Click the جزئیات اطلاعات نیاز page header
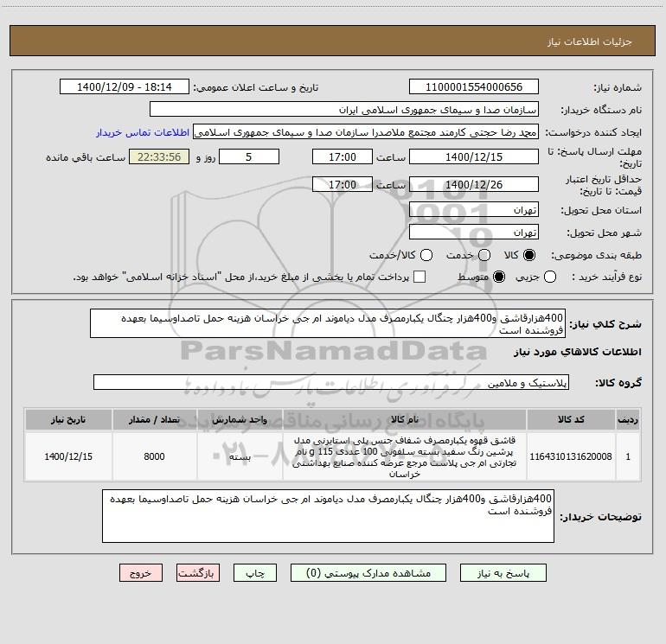Screen dimensions: 666x644 pyautogui.click(x=590, y=41)
